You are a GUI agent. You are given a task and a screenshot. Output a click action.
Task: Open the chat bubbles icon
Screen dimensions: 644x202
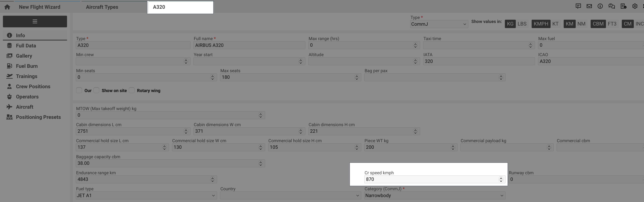coord(612,6)
